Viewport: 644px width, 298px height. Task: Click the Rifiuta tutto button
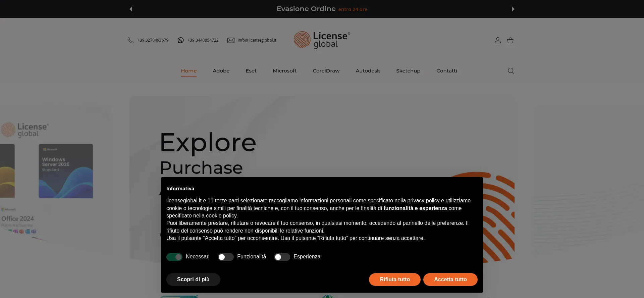tap(395, 280)
